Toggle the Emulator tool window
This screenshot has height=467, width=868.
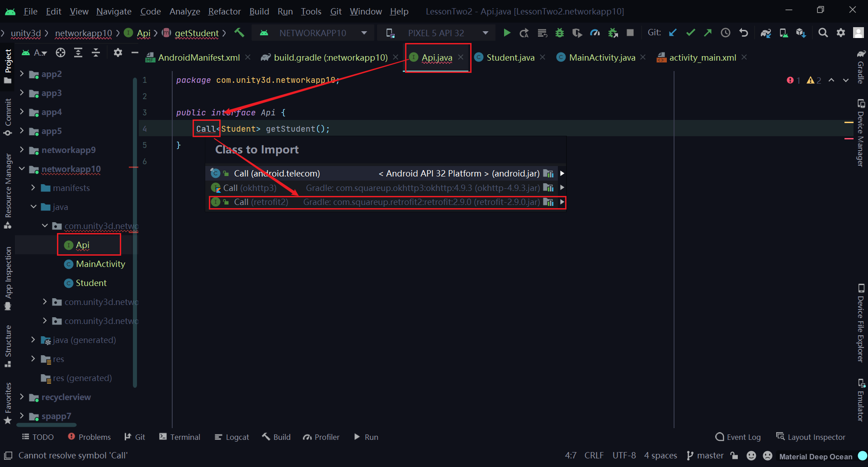click(x=861, y=400)
